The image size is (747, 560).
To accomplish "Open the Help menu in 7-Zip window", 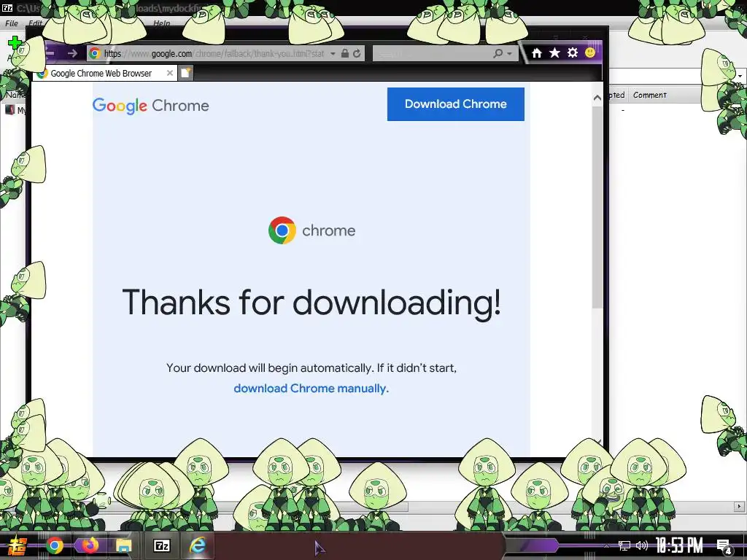I will (161, 23).
